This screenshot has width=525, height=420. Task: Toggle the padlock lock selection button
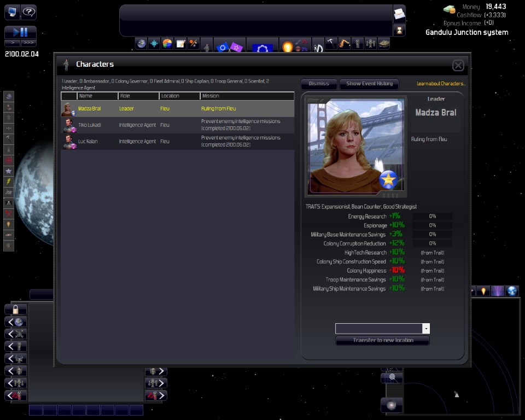15,310
